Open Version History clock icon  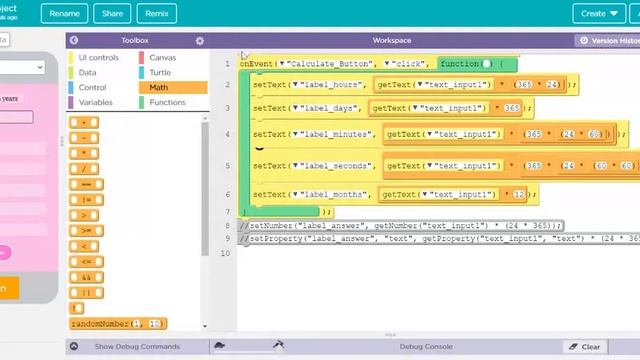pyautogui.click(x=584, y=40)
